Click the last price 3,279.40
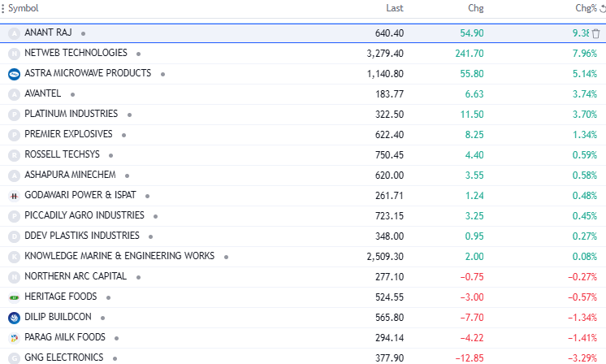The width and height of the screenshot is (606, 364). tap(385, 54)
